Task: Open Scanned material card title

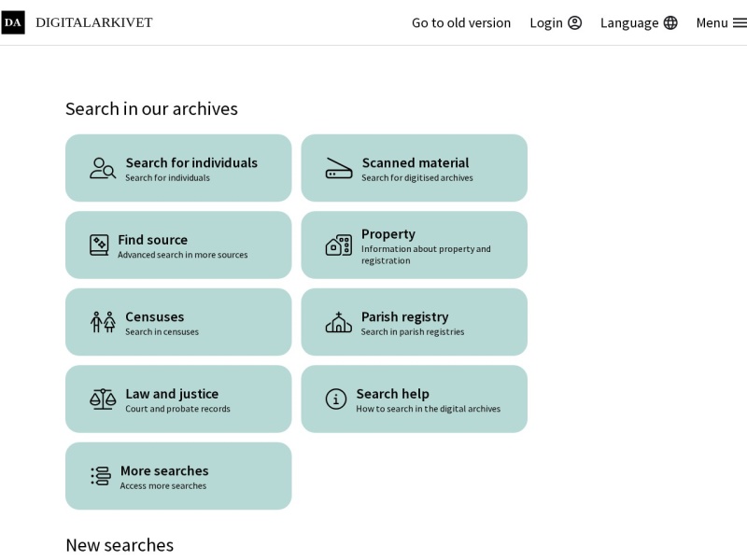Action: pyautogui.click(x=416, y=162)
